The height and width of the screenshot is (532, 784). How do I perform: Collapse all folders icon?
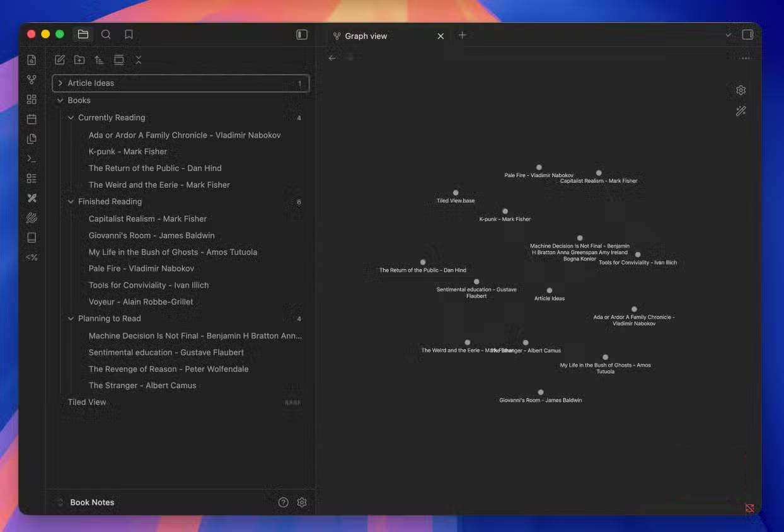[x=139, y=60]
